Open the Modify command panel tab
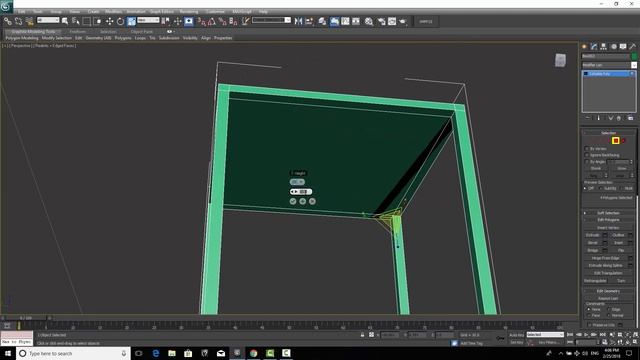The height and width of the screenshot is (360, 640). pos(594,47)
